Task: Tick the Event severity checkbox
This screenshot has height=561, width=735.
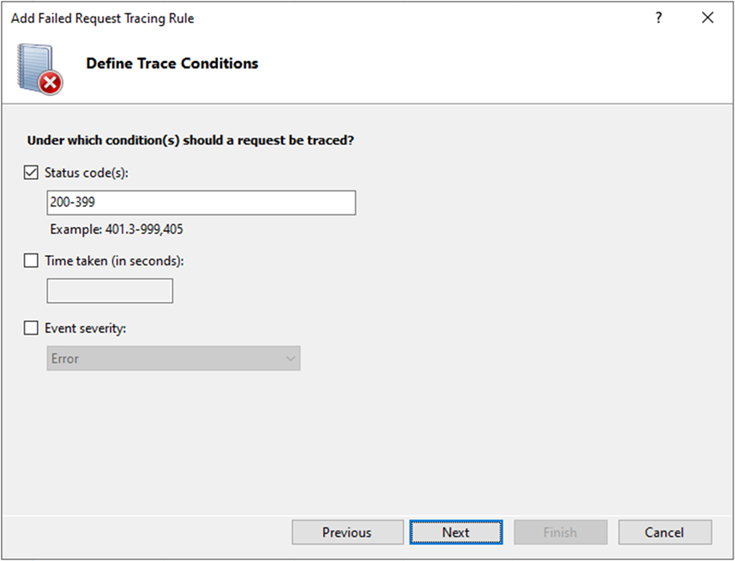Action: 31,327
